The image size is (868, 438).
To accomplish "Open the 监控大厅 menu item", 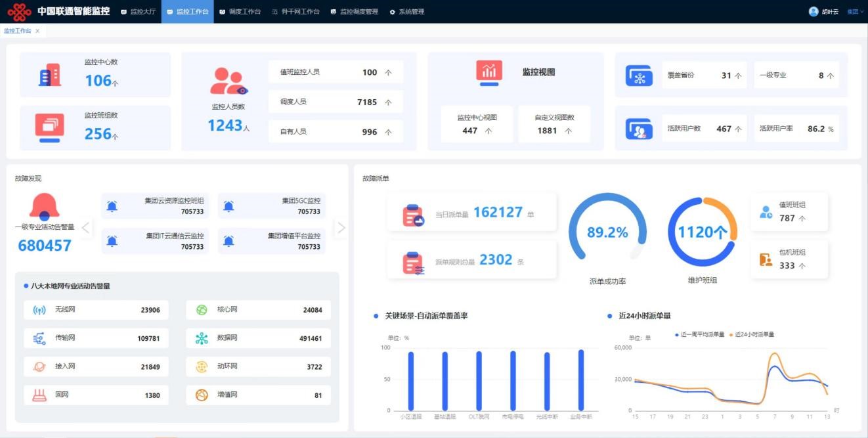I will (139, 12).
